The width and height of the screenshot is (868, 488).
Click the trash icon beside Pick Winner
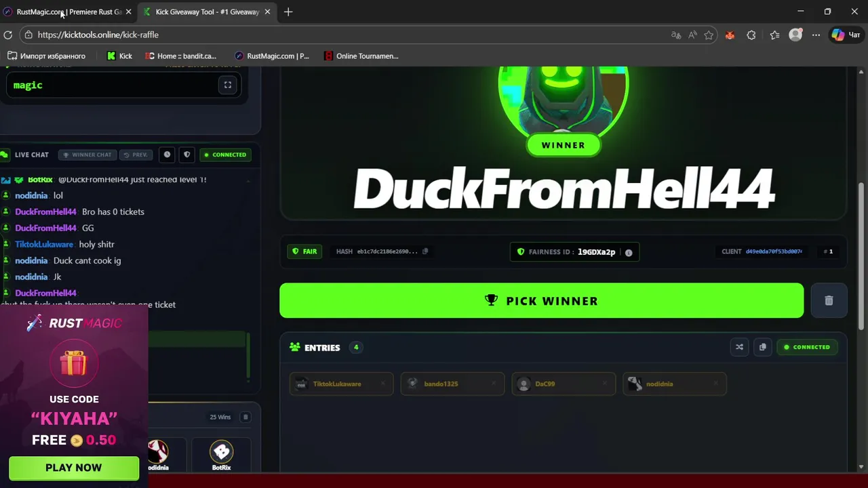pos(829,300)
